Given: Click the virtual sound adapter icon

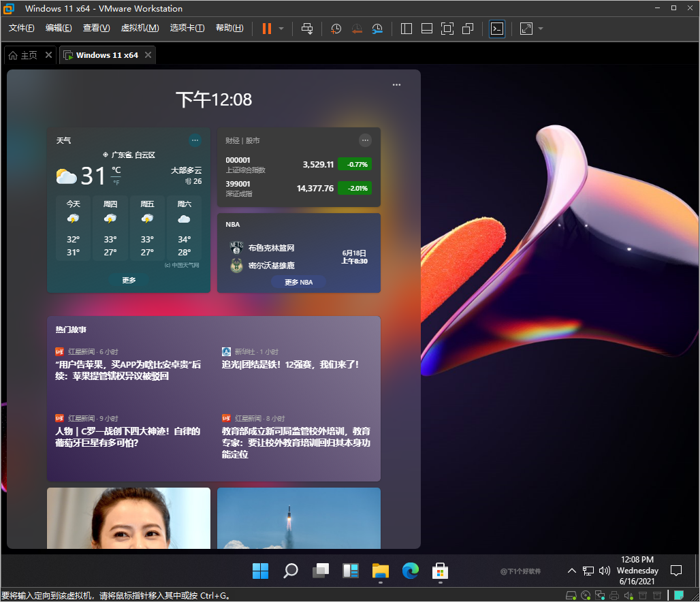Looking at the screenshot, I should coord(627,595).
